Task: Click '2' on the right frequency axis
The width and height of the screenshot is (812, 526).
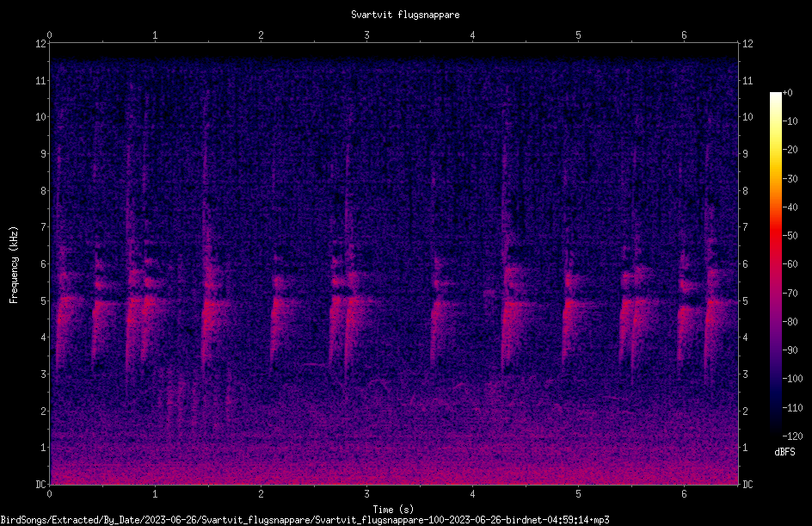Action: coord(745,411)
